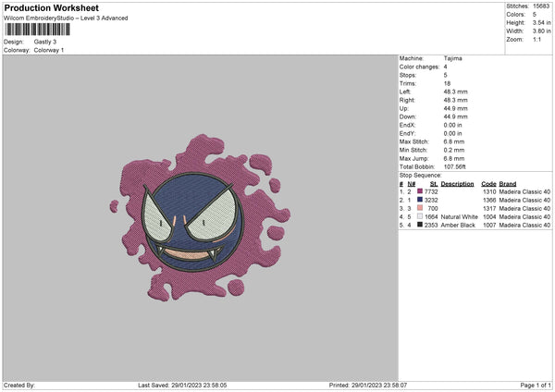Click the 'Description' column header
Image resolution: width=555 pixels, height=392 pixels.
point(457,184)
